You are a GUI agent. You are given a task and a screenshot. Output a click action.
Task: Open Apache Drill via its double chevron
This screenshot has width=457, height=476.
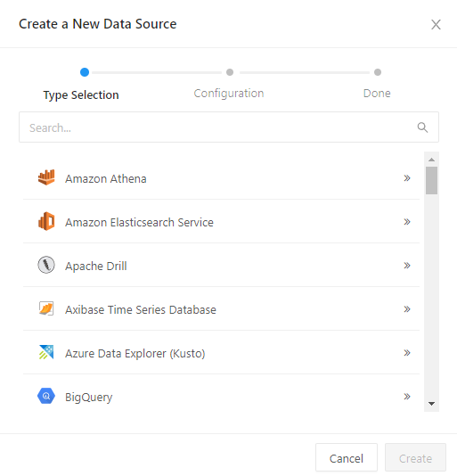pyautogui.click(x=407, y=266)
